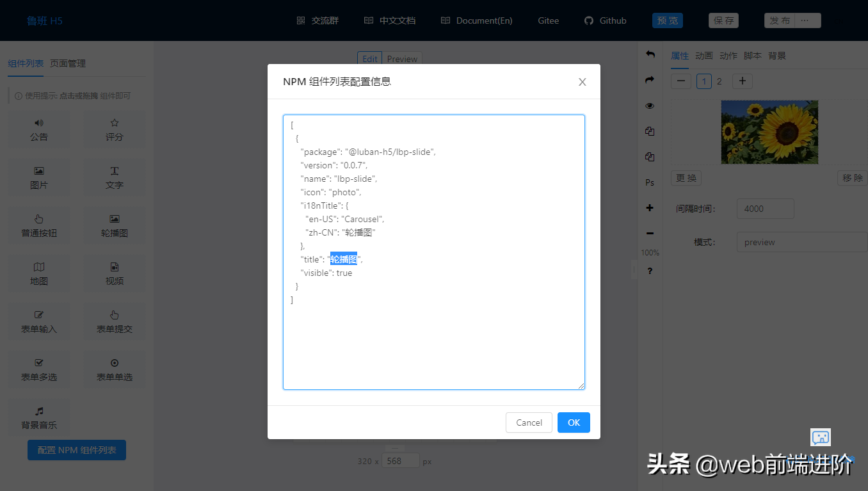The image size is (868, 491).
Task: Zoom out with the minus icon
Action: [650, 234]
